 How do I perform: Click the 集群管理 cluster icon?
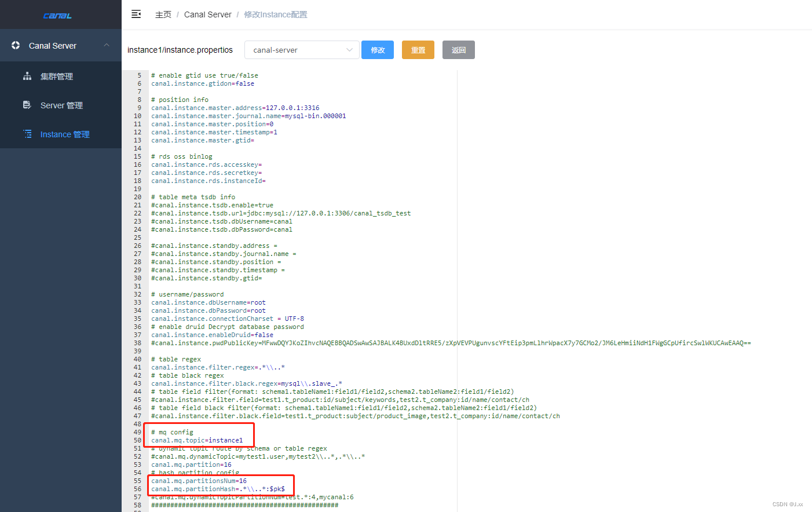coord(27,76)
